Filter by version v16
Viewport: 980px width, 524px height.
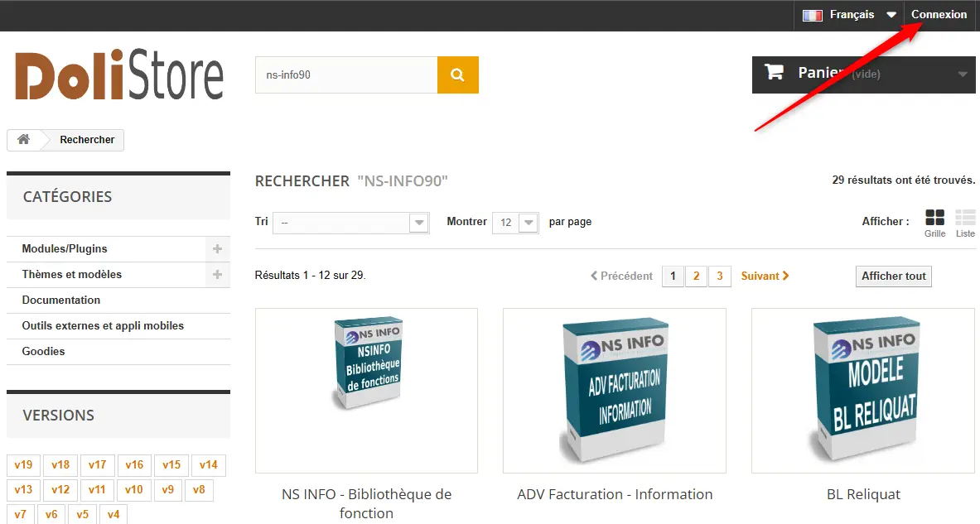pos(134,464)
